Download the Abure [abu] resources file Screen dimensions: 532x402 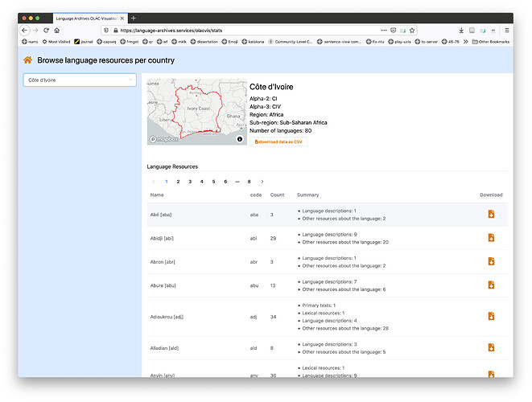click(x=491, y=285)
